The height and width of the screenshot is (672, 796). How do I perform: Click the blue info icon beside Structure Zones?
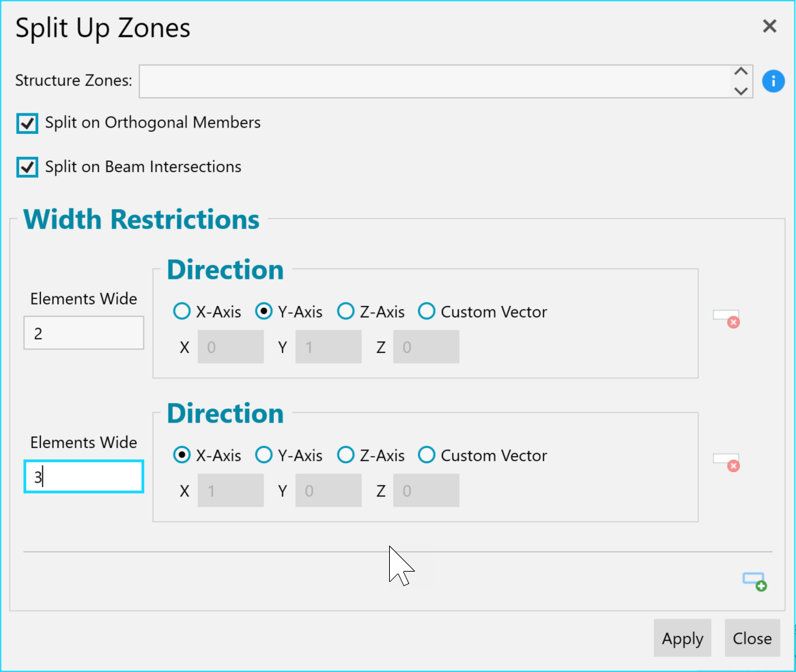tap(773, 81)
